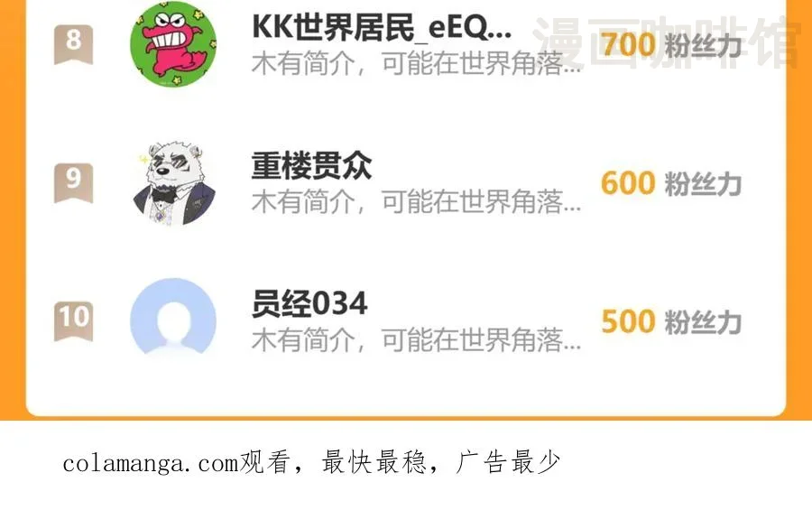Click bio text under KK世界居民
This screenshot has height=510, width=812.
[416, 64]
